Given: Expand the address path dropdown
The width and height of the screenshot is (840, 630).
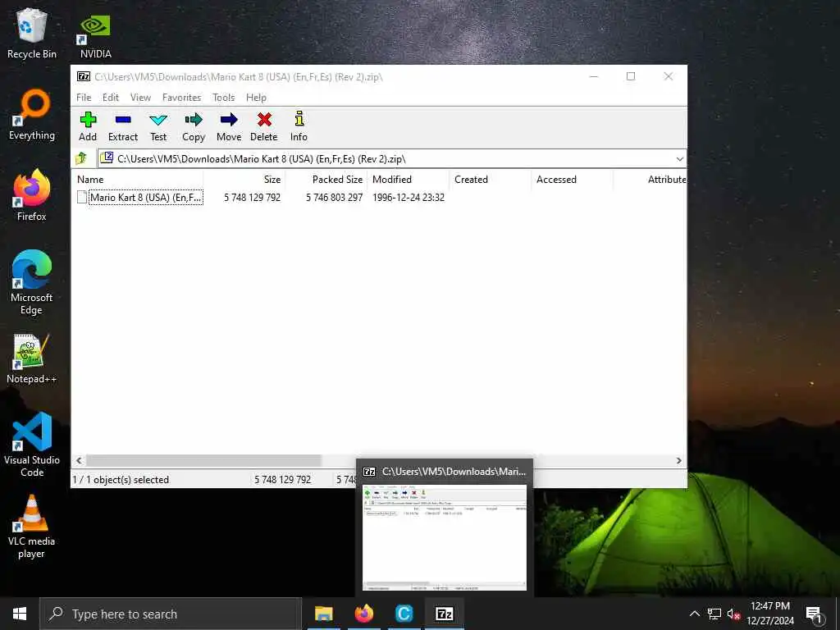Looking at the screenshot, I should coord(679,159).
